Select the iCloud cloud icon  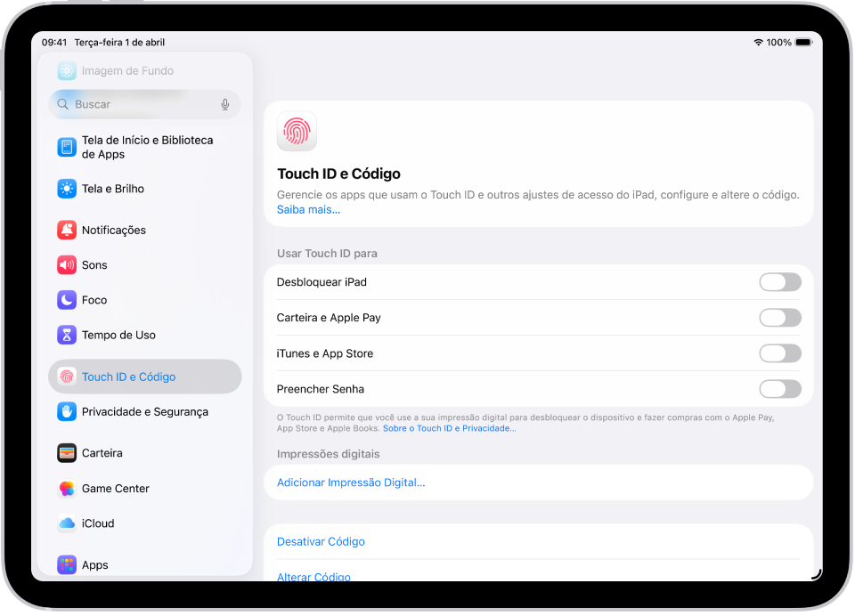(x=66, y=523)
